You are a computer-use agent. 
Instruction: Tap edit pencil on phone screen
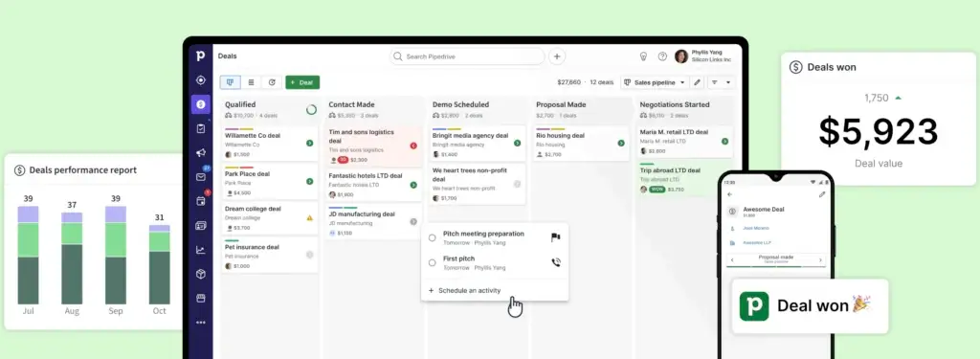point(822,194)
